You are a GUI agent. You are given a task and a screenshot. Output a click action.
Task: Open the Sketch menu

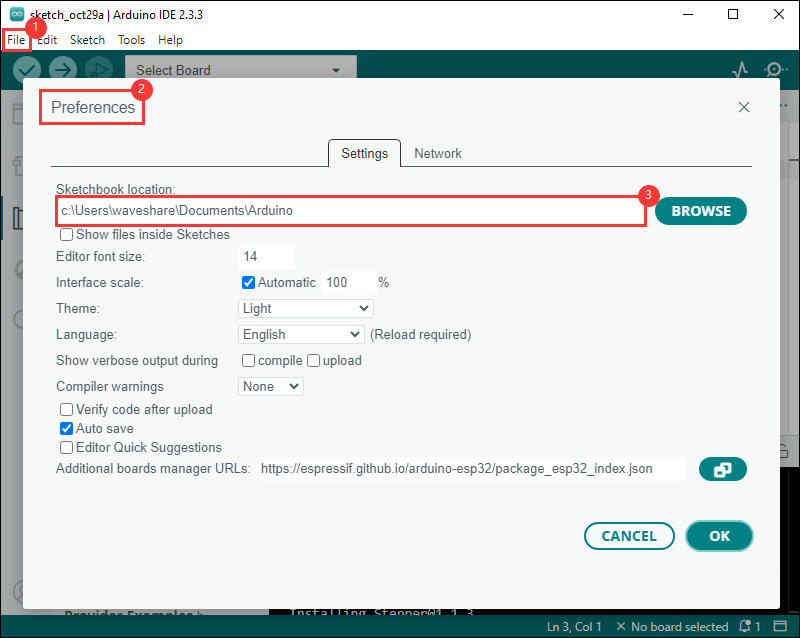tap(87, 40)
